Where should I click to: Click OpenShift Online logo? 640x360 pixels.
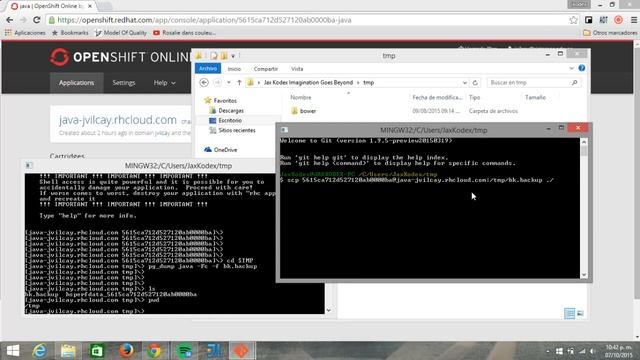[x=120, y=57]
